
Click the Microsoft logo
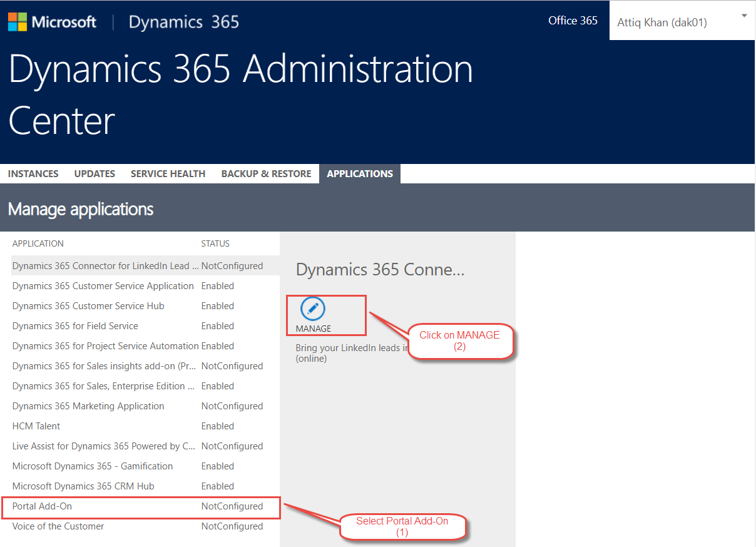(x=52, y=22)
